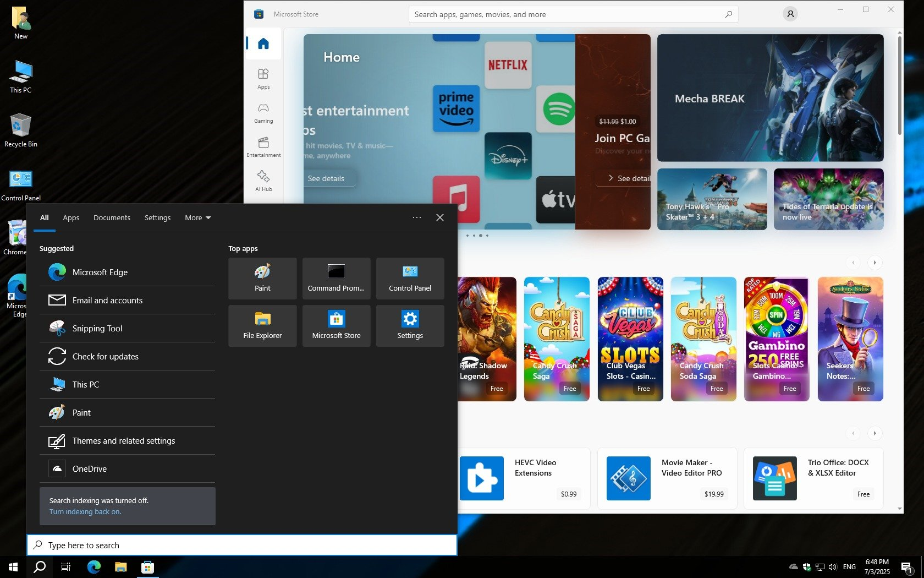Open File Explorer tile in Top apps

(x=262, y=326)
